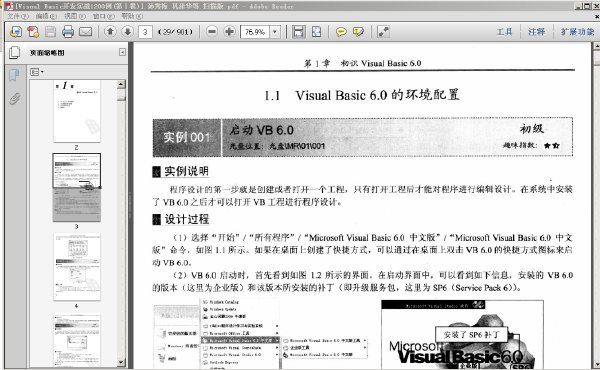
Task: Open the 窗口 menu
Action: coord(103,16)
